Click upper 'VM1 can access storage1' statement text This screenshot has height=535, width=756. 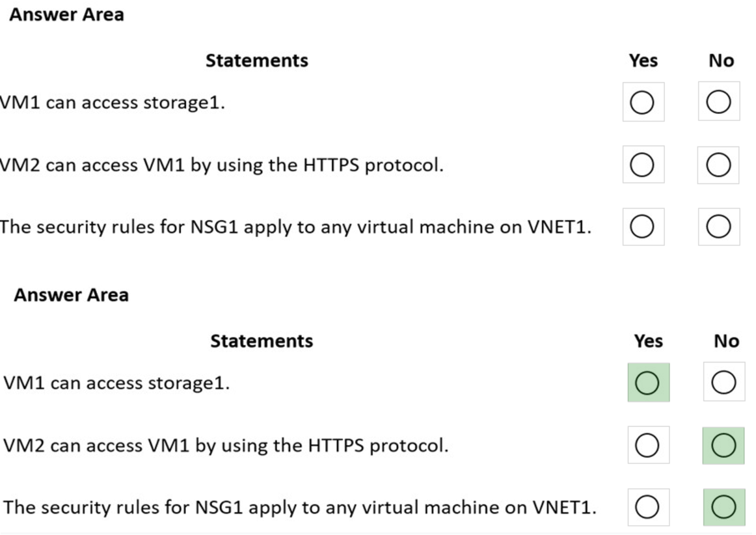(x=112, y=103)
